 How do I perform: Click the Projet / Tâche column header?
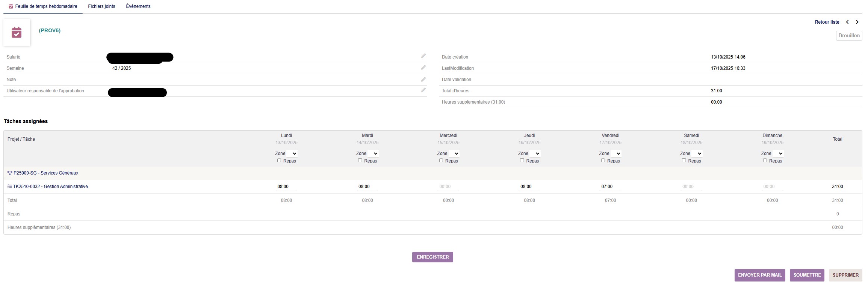click(21, 139)
